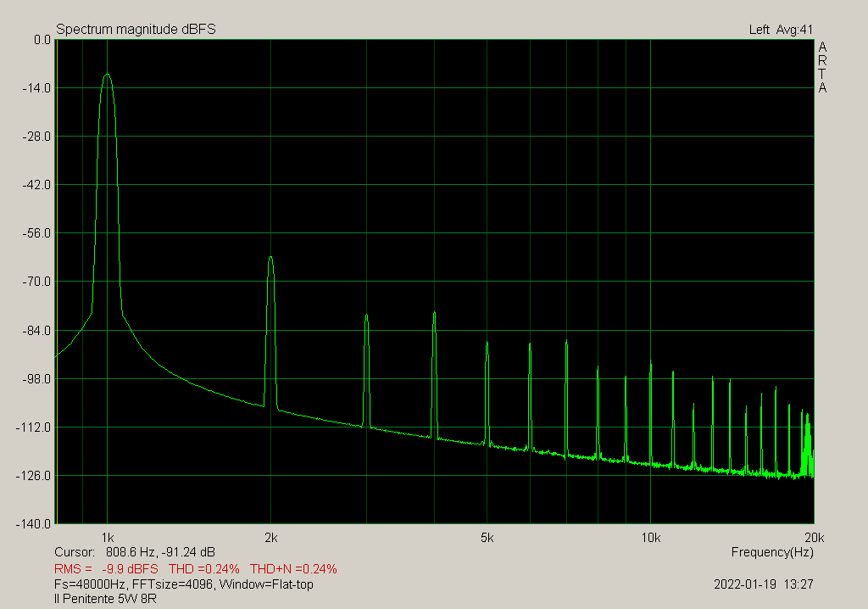Image resolution: width=868 pixels, height=609 pixels.
Task: Click the 2k frequency axis label
Action: click(270, 538)
